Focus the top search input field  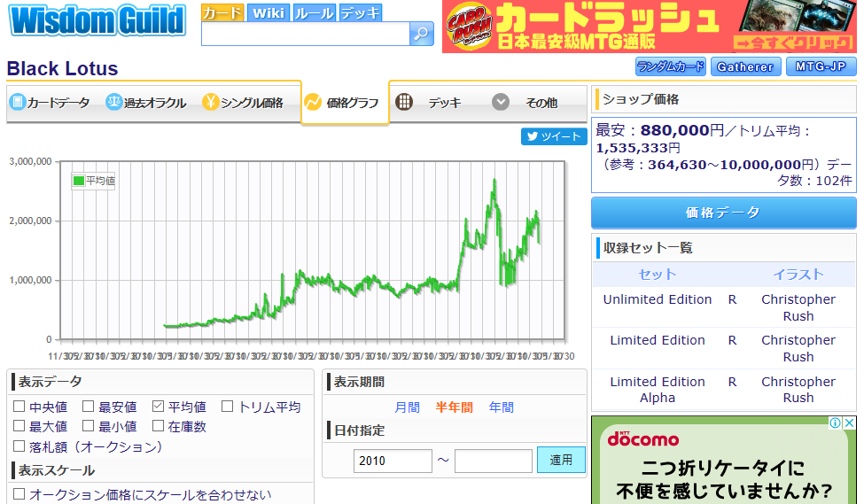pyautogui.click(x=306, y=34)
